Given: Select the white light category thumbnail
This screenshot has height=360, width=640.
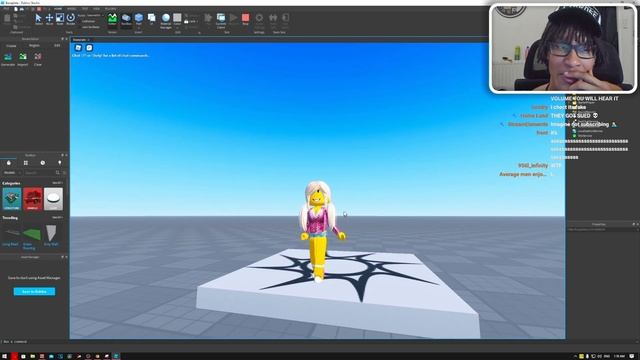Looking at the screenshot, I should pyautogui.click(x=53, y=199).
